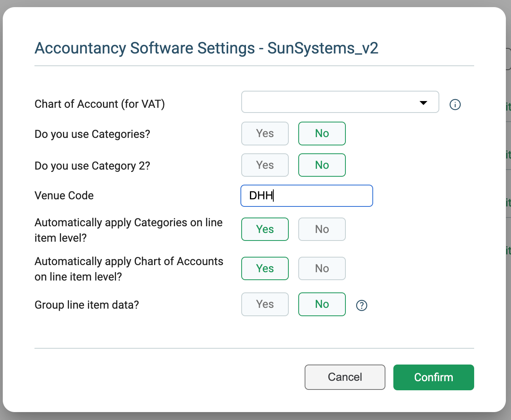Click the Chart of Account (for VAT) label
Image resolution: width=511 pixels, height=420 pixels.
coord(100,104)
